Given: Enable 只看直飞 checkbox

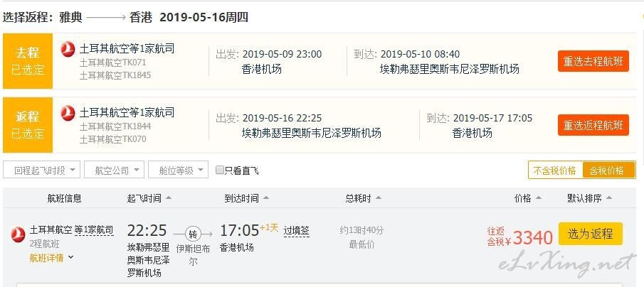Looking at the screenshot, I should [x=220, y=170].
